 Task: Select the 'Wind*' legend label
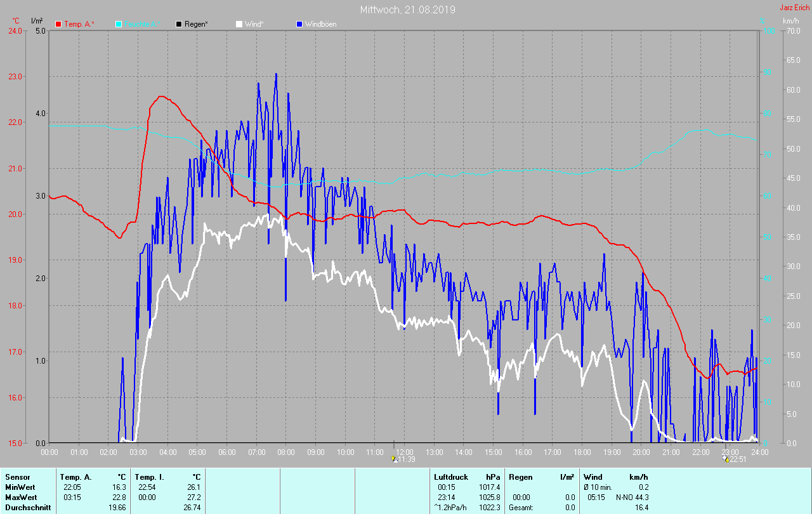pyautogui.click(x=254, y=24)
